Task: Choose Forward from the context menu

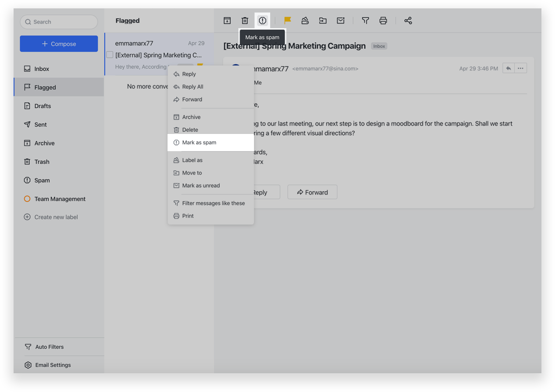Action: coord(192,100)
